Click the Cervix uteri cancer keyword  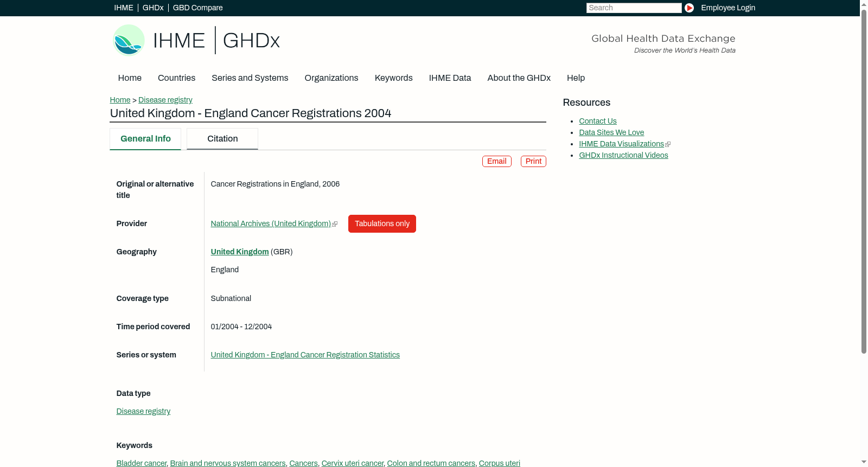tap(352, 463)
